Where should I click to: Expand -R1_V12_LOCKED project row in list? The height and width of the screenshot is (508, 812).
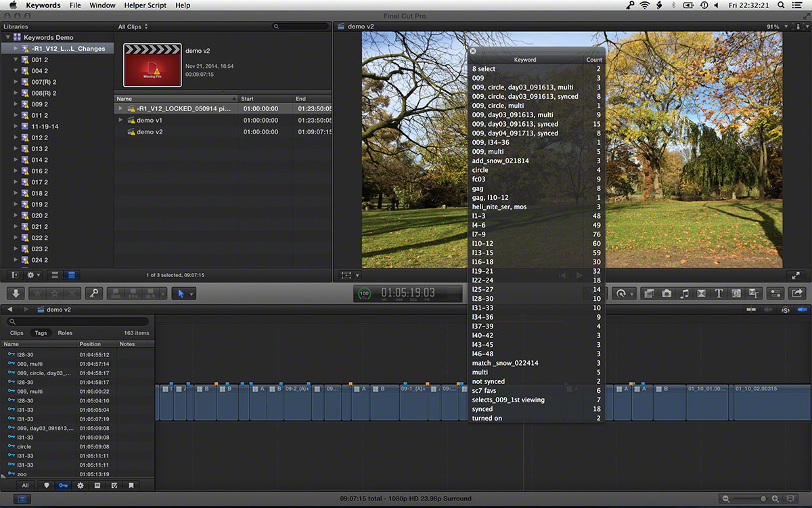[121, 108]
